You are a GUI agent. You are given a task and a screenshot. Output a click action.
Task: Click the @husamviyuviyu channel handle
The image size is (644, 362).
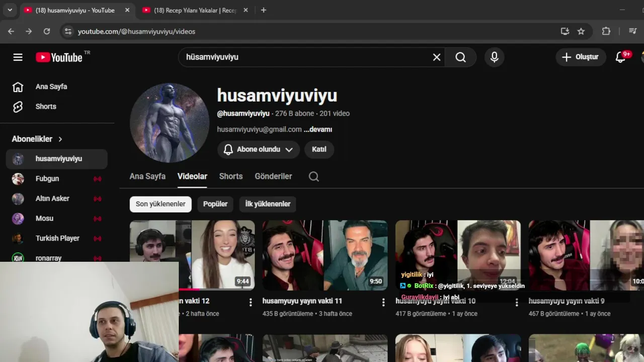[243, 114]
